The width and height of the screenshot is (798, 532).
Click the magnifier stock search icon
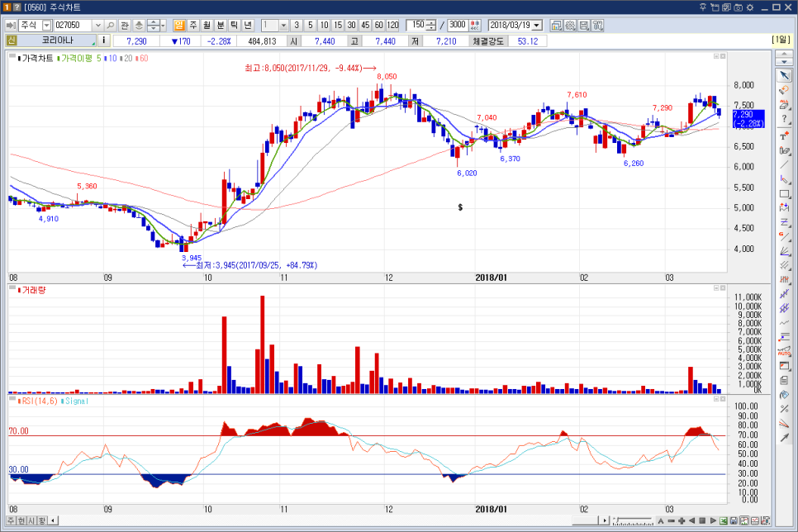pos(111,25)
